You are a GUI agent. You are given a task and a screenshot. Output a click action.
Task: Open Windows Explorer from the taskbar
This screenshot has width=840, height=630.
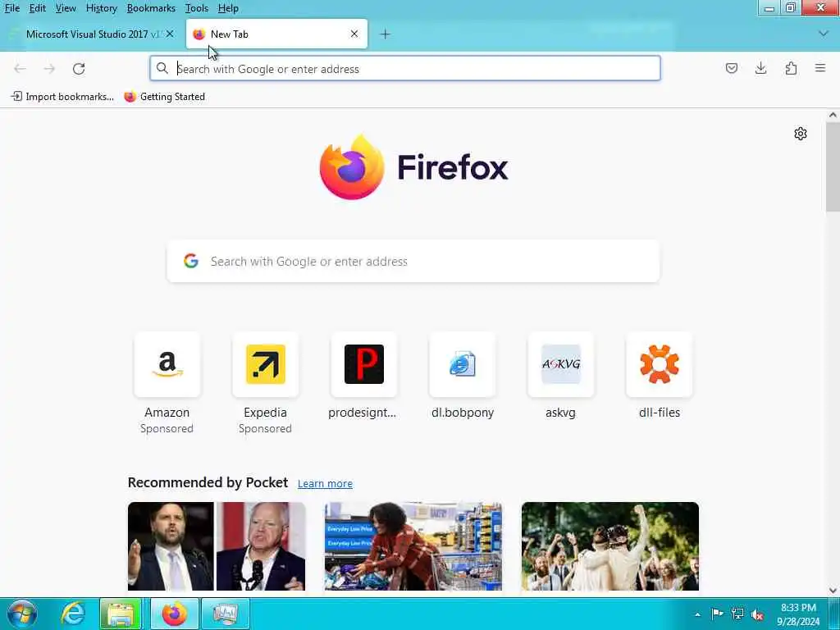click(x=121, y=614)
